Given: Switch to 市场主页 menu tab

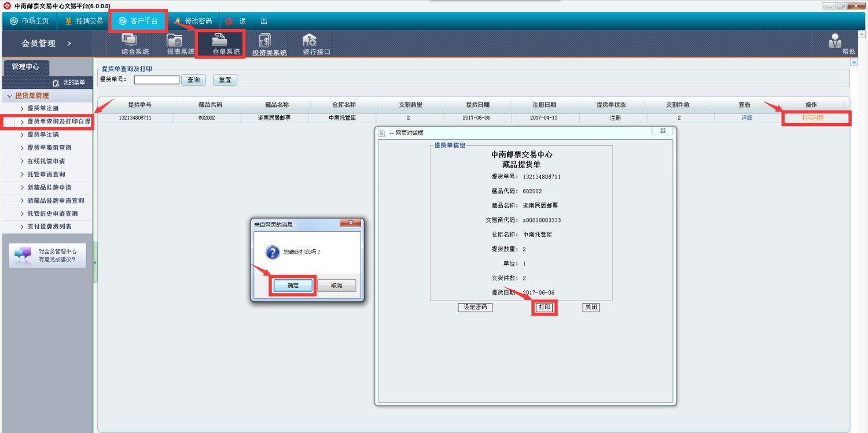Looking at the screenshot, I should [30, 21].
